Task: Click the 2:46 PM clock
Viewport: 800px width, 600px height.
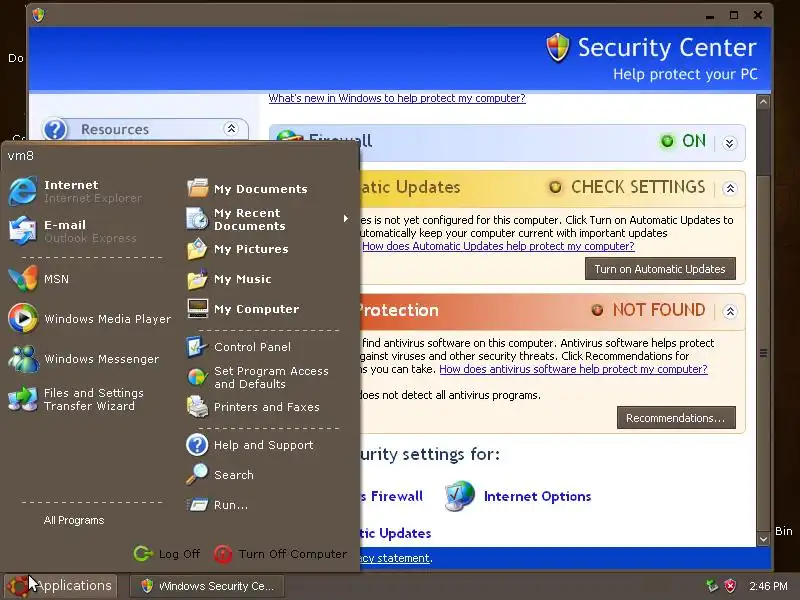Action: click(768, 586)
